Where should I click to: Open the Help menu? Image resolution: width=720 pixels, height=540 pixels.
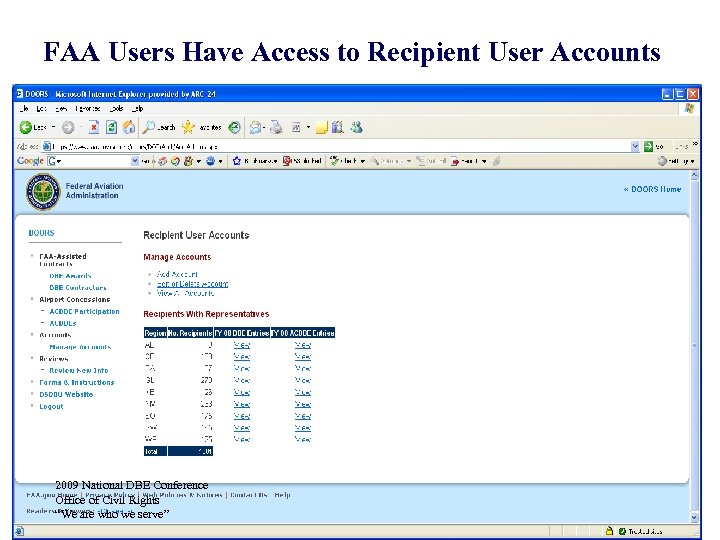[x=138, y=109]
